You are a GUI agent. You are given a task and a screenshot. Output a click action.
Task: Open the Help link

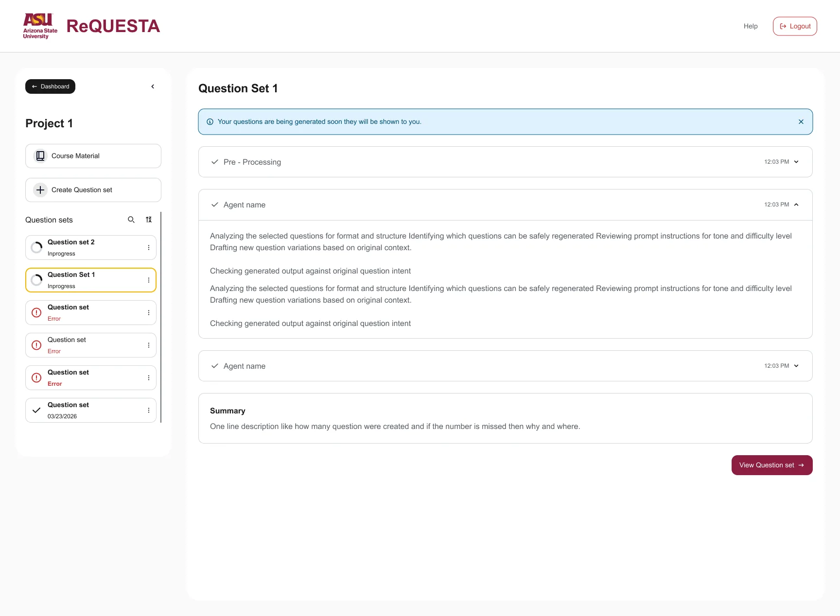pos(751,26)
